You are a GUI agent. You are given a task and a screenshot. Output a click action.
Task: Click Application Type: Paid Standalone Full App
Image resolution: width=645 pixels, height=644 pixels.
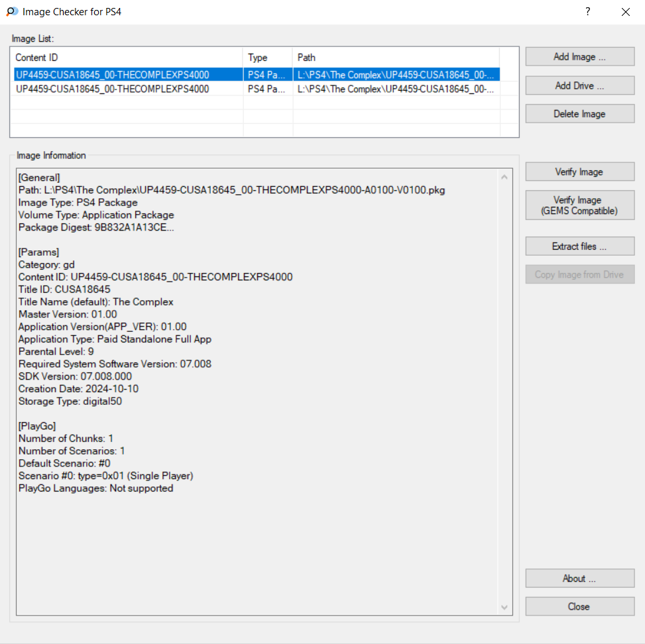pos(115,339)
